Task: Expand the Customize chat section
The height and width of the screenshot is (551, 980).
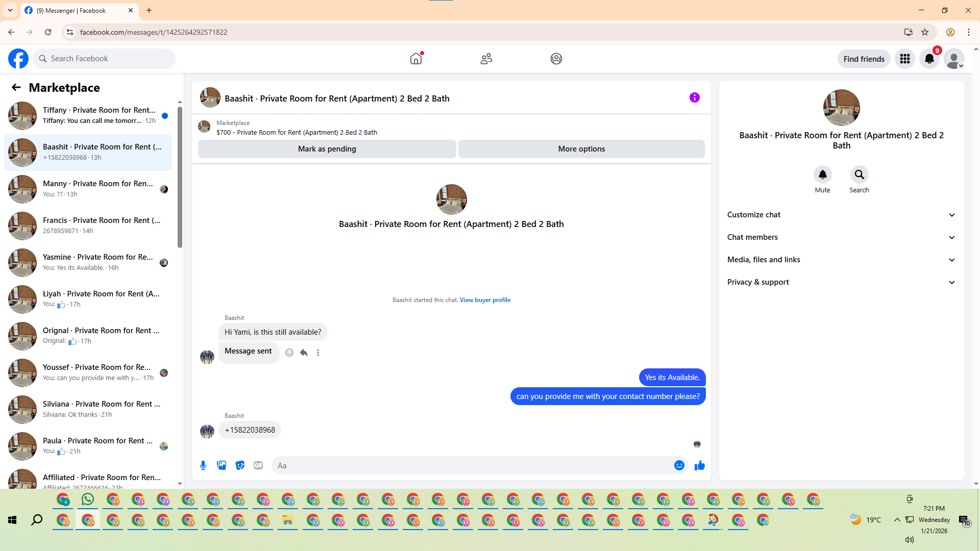Action: (x=841, y=215)
